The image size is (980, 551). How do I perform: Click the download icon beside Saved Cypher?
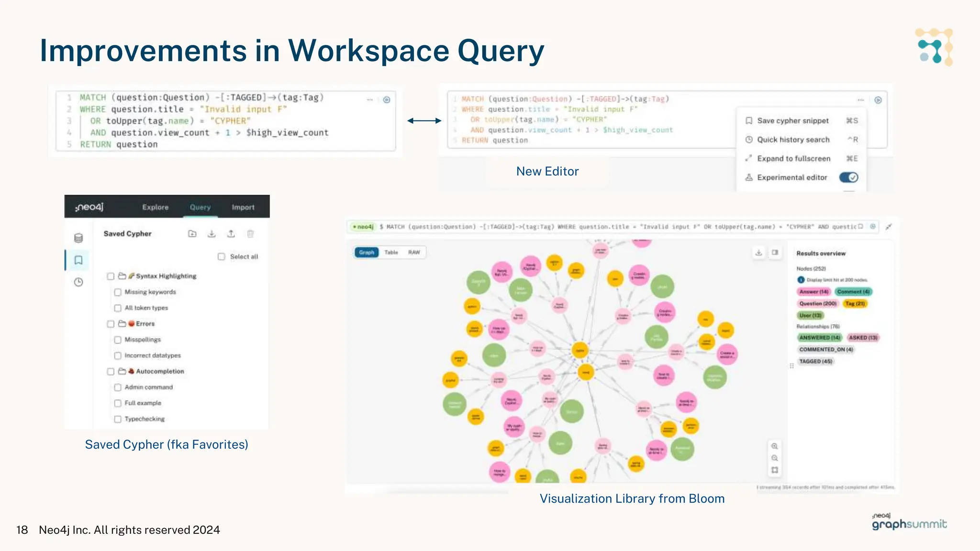click(x=212, y=233)
